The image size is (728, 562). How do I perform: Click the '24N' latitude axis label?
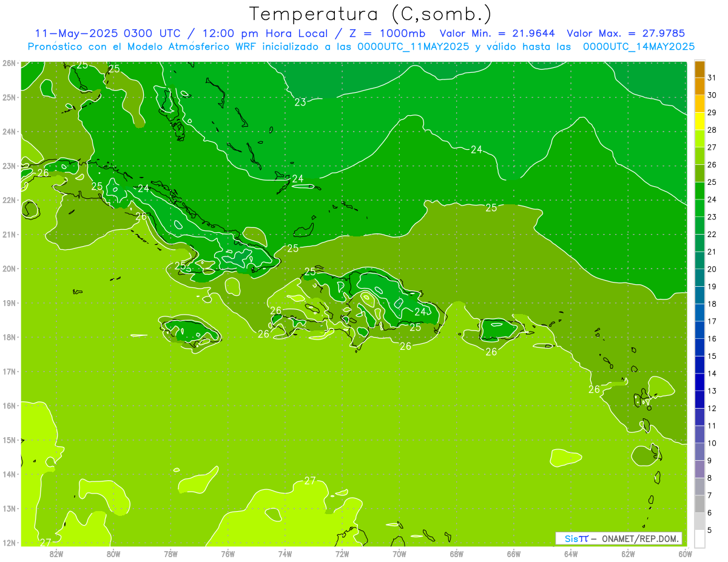[8, 132]
